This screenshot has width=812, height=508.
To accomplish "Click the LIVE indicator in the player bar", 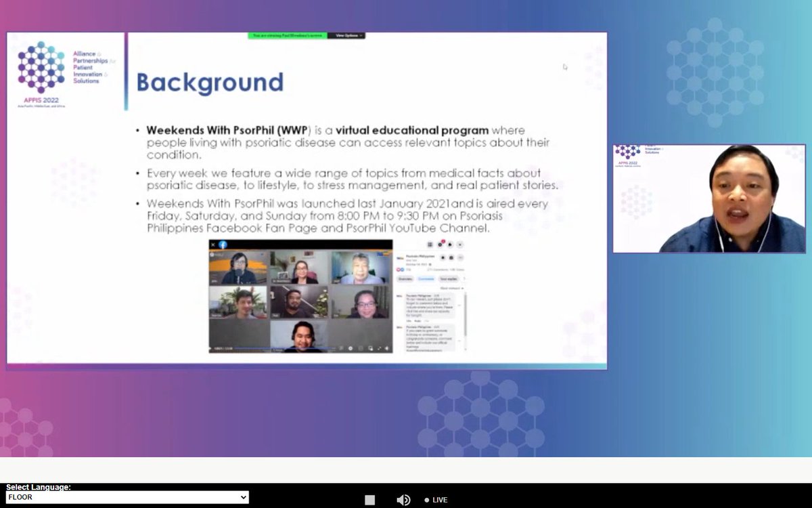I will pos(436,500).
